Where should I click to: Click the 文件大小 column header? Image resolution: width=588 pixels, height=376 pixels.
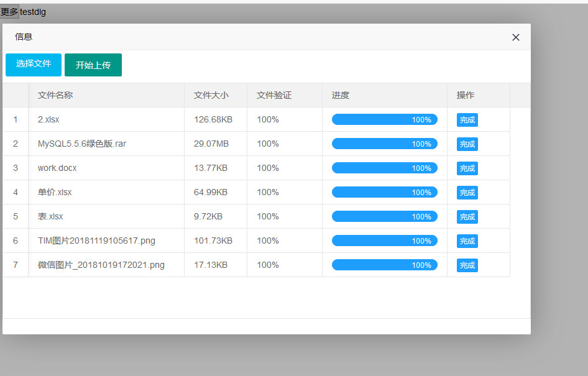click(x=211, y=95)
